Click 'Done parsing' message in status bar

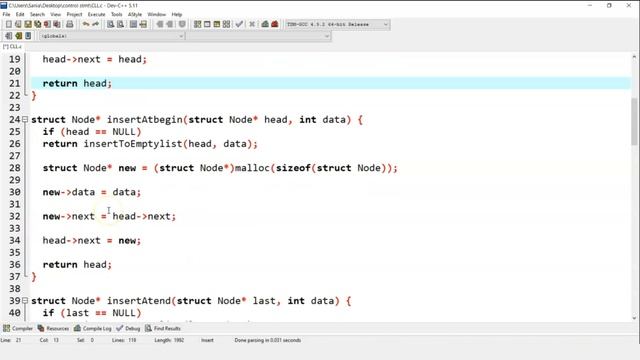tap(267, 340)
